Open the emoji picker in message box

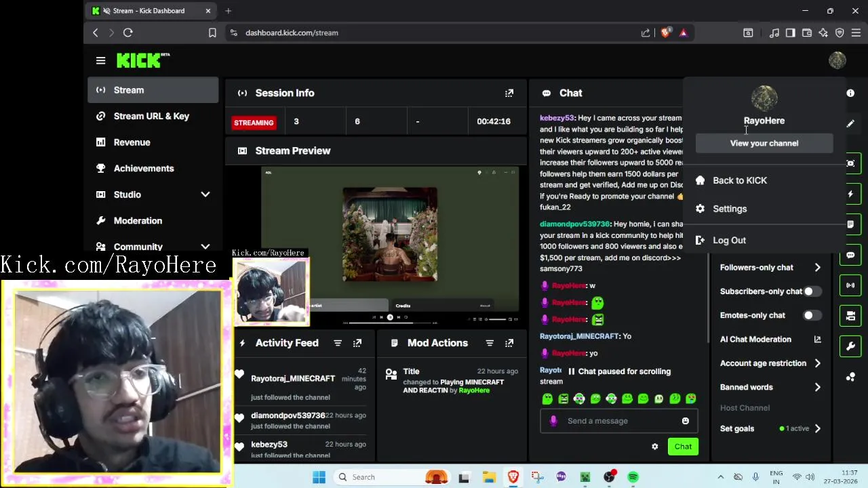pyautogui.click(x=685, y=421)
